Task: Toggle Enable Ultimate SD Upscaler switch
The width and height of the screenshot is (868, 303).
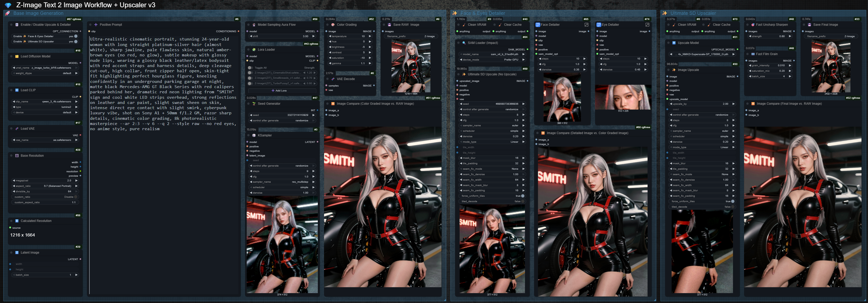Action: (76, 42)
